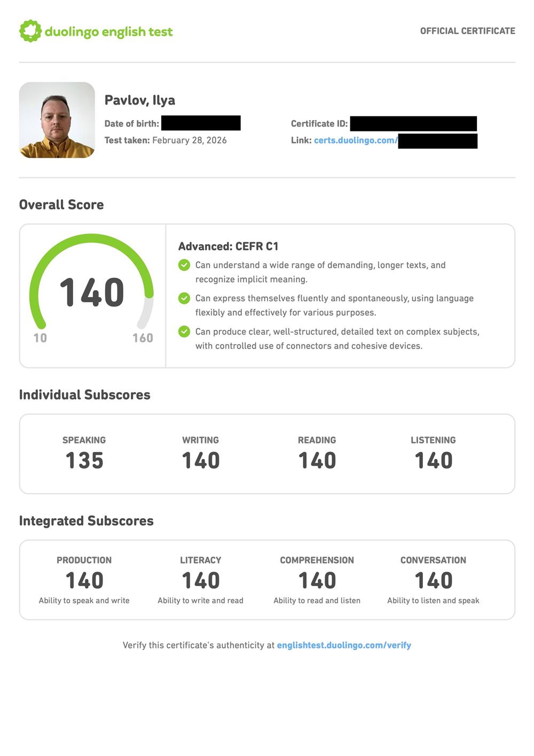Viewport: 534px width, 756px height.
Task: Click the large overall score 140
Action: (x=92, y=292)
